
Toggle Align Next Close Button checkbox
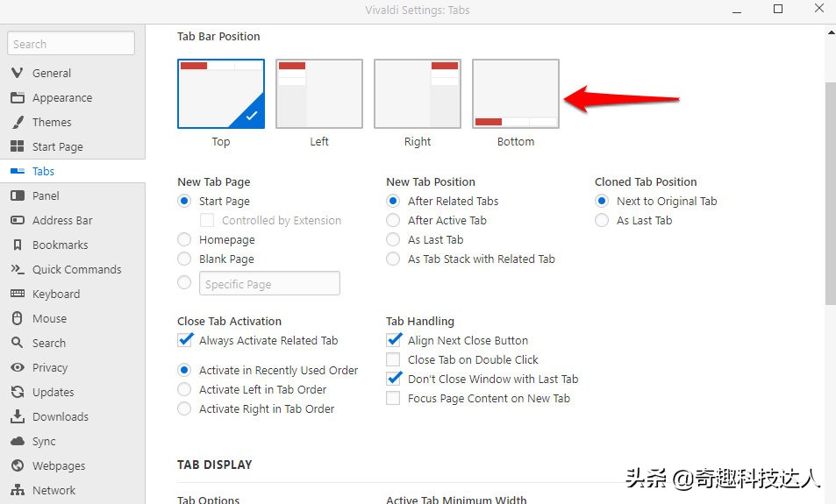pos(394,340)
